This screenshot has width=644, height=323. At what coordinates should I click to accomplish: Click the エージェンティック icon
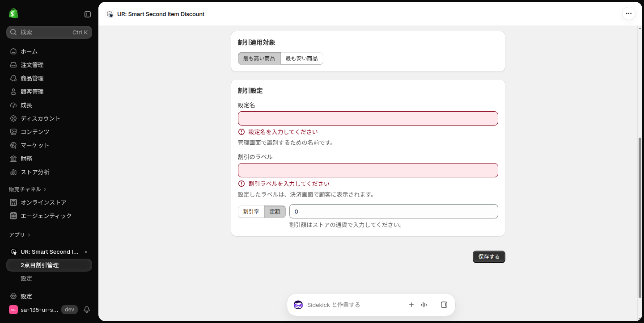click(x=13, y=216)
